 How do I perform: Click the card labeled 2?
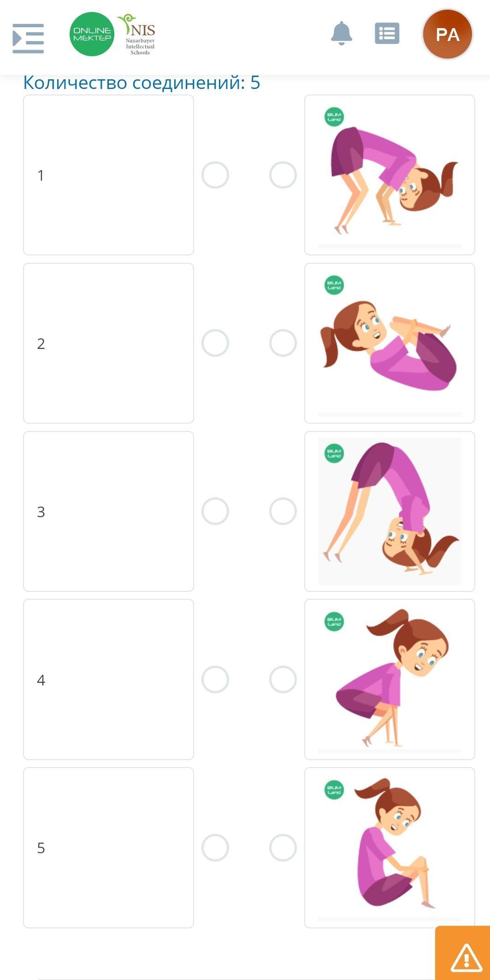(x=108, y=343)
